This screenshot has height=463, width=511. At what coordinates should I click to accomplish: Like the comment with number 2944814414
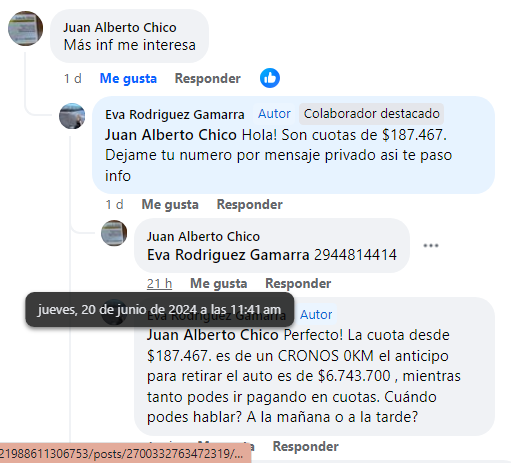[x=219, y=283]
